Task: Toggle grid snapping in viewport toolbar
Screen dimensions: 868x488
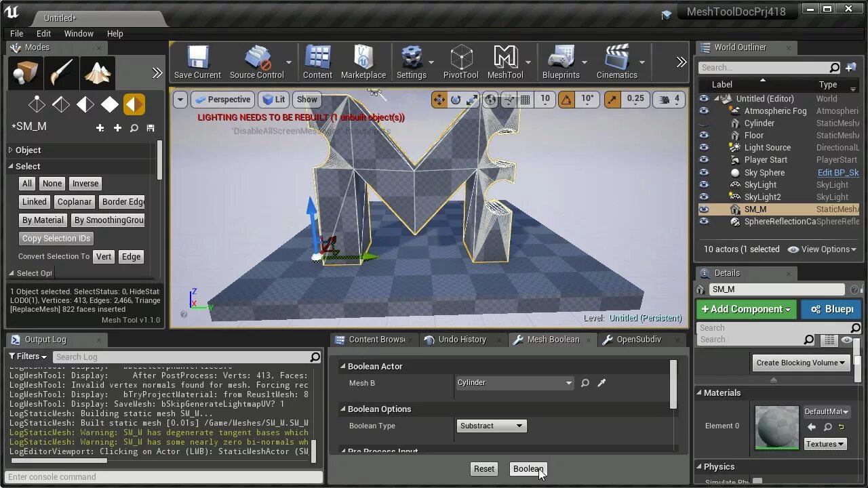Action: coord(525,100)
